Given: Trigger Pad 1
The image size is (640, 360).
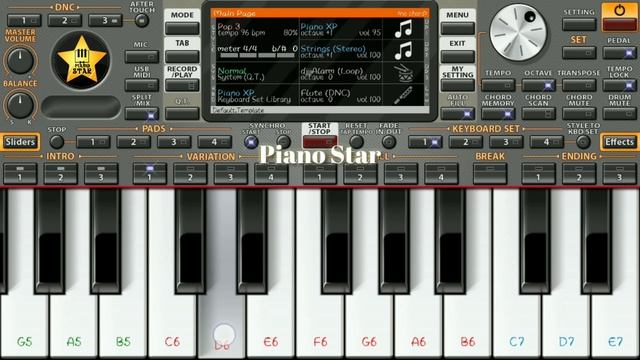Looking at the screenshot, I should pyautogui.click(x=93, y=142).
